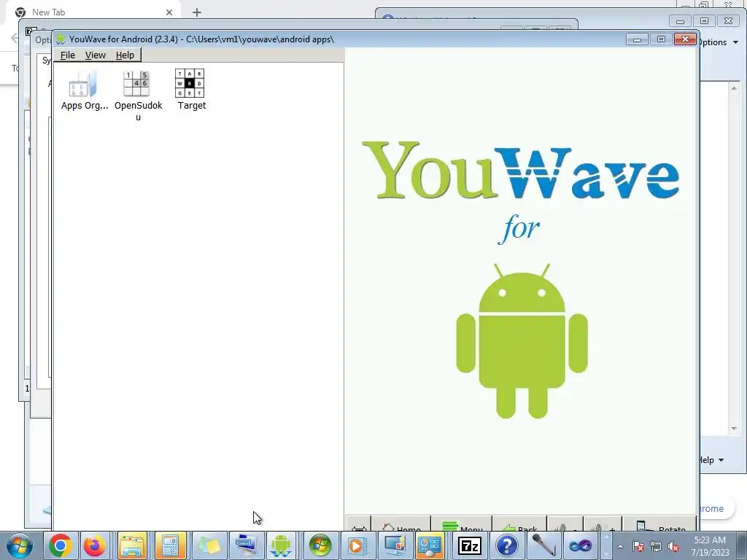Open Firefox from the taskbar
Screen dimensions: 747x560
click(94, 545)
